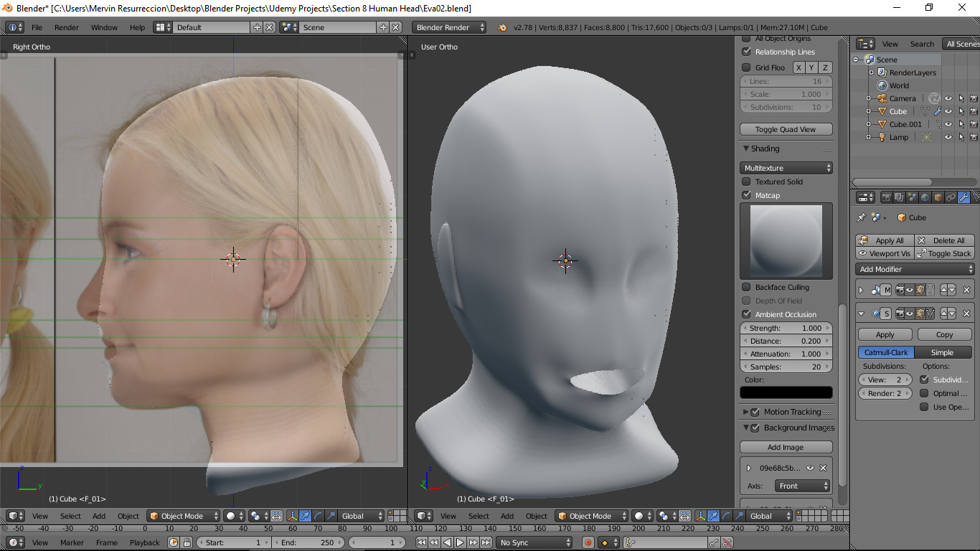This screenshot has height=551, width=980.
Task: Hide the Lamp object using eye icon
Action: (x=948, y=137)
